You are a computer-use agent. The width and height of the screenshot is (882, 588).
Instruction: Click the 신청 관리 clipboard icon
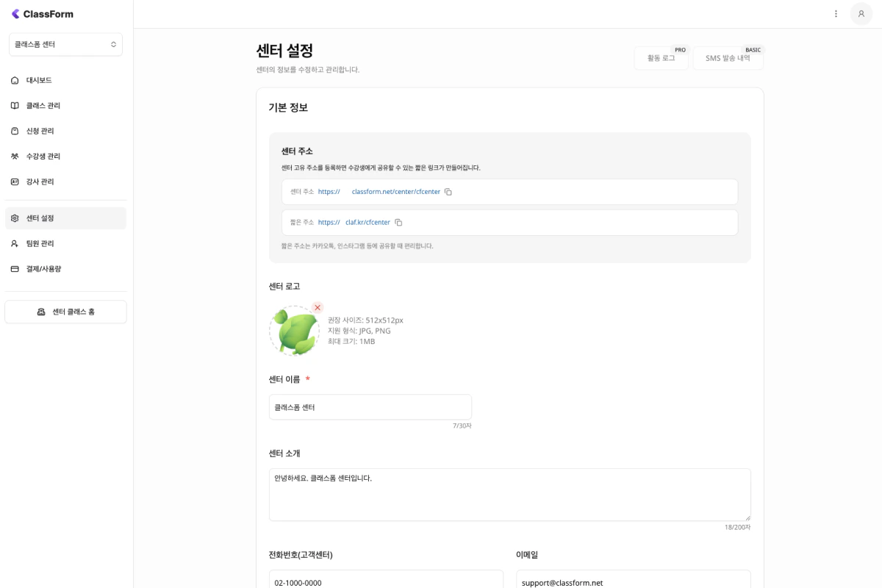click(x=15, y=131)
